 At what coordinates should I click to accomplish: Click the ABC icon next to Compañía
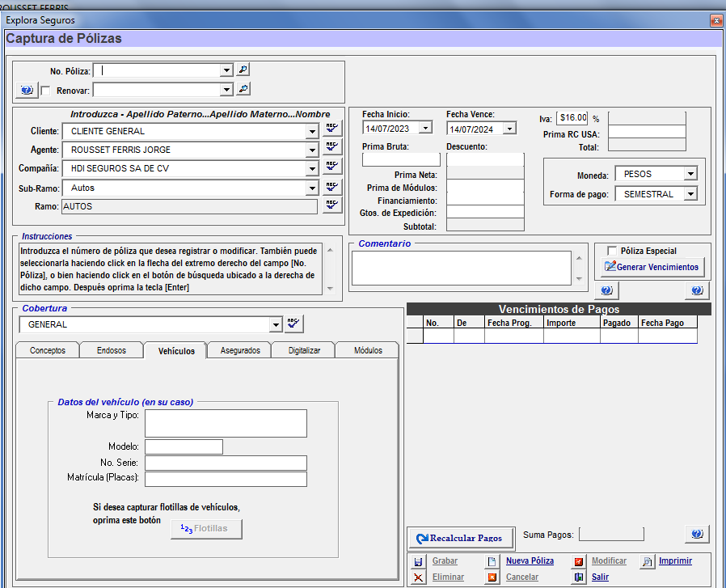coord(332,167)
